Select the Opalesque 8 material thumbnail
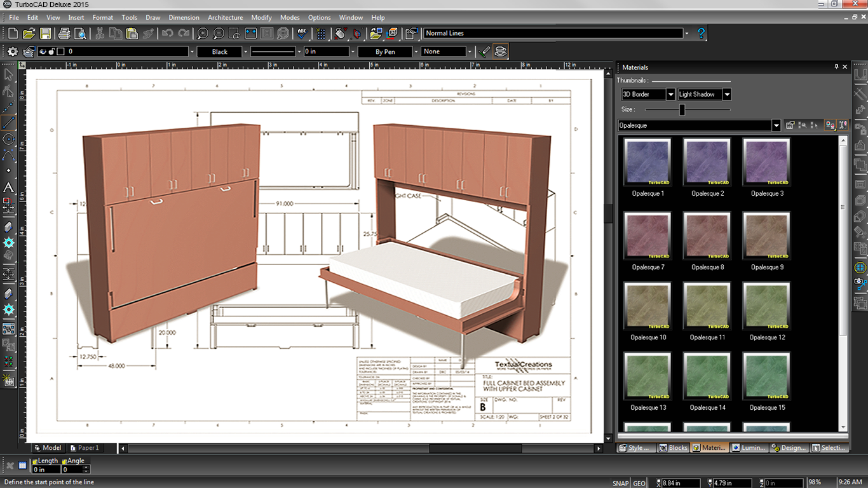 point(708,236)
